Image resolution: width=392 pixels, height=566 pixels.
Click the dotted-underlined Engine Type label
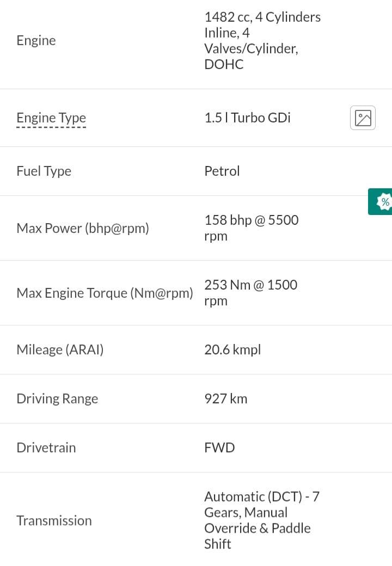click(51, 118)
